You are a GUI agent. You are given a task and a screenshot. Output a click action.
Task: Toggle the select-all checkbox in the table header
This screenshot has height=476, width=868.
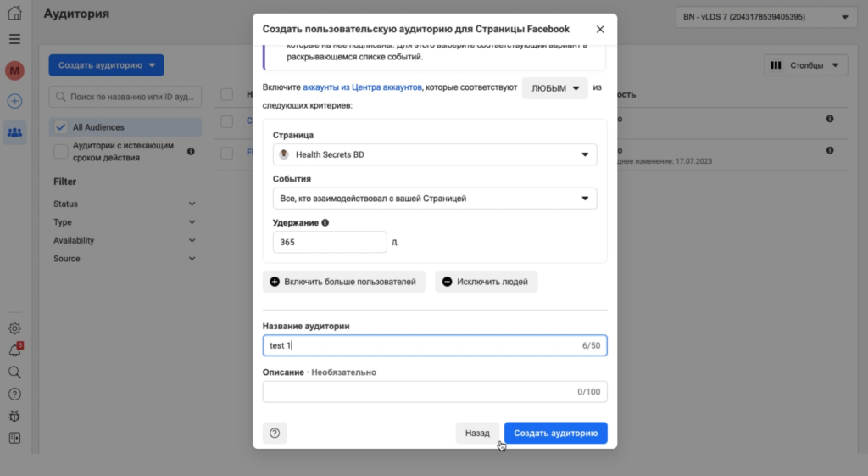227,94
